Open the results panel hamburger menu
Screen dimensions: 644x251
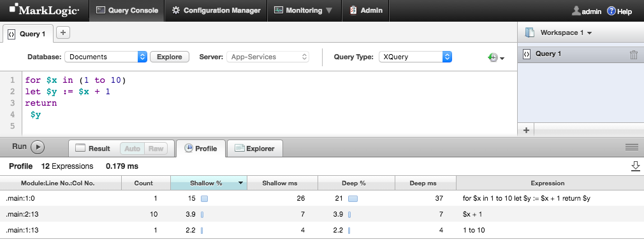[631, 147]
